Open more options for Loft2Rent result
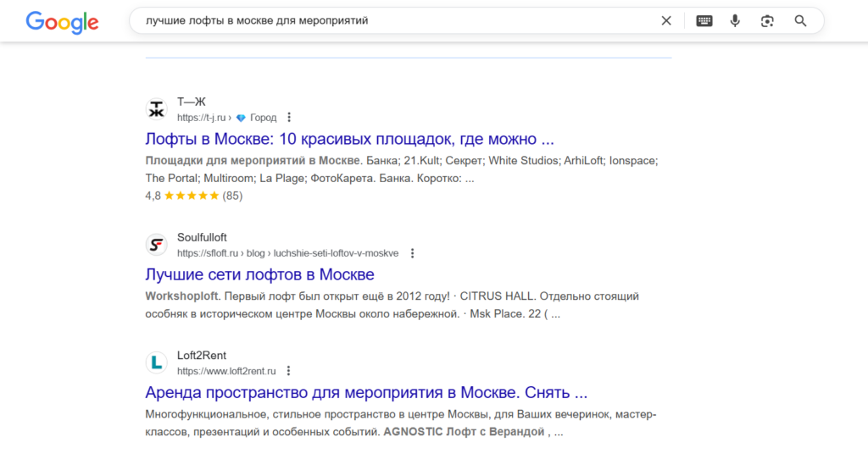Viewport: 868px width, 459px height. 288,371
